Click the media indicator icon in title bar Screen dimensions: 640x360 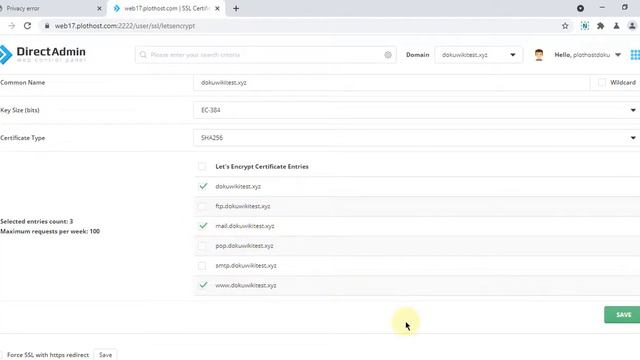tap(580, 8)
